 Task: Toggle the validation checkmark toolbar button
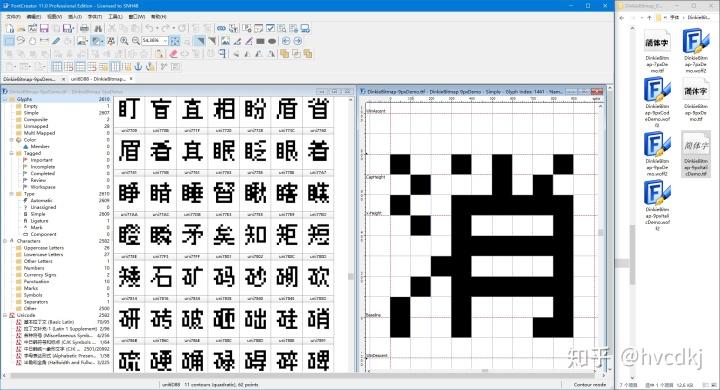point(270,28)
